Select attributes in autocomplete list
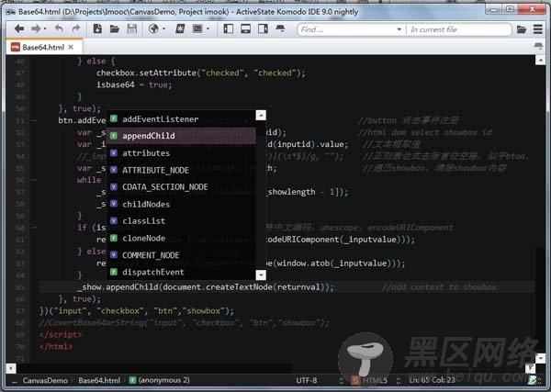The width and height of the screenshot is (551, 392). tap(181, 153)
